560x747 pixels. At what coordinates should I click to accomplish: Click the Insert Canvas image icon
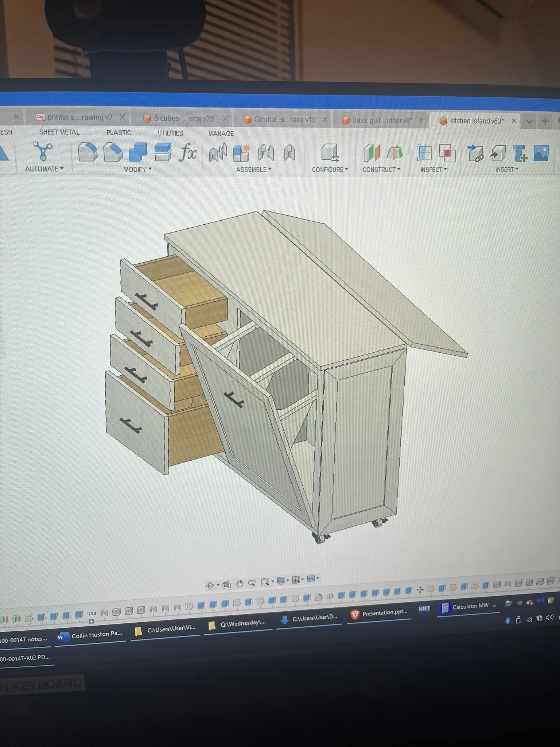(x=541, y=153)
